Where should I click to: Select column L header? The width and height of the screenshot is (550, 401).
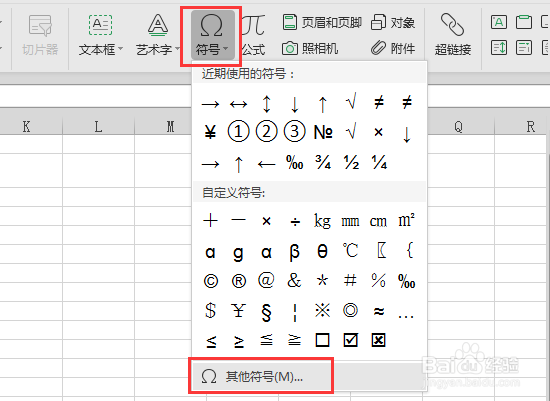(99, 126)
